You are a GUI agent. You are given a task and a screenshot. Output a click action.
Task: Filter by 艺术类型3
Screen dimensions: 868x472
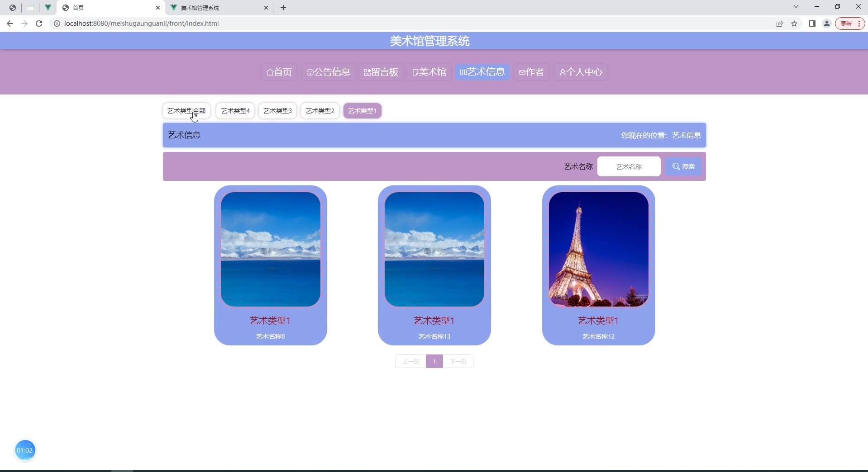click(x=277, y=111)
